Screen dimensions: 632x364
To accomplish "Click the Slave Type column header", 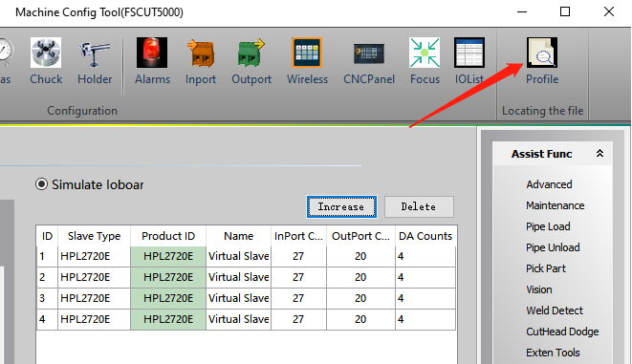I will (94, 236).
